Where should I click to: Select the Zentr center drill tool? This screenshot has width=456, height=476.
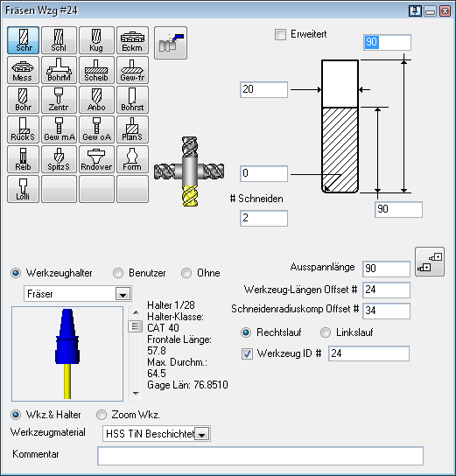point(59,100)
